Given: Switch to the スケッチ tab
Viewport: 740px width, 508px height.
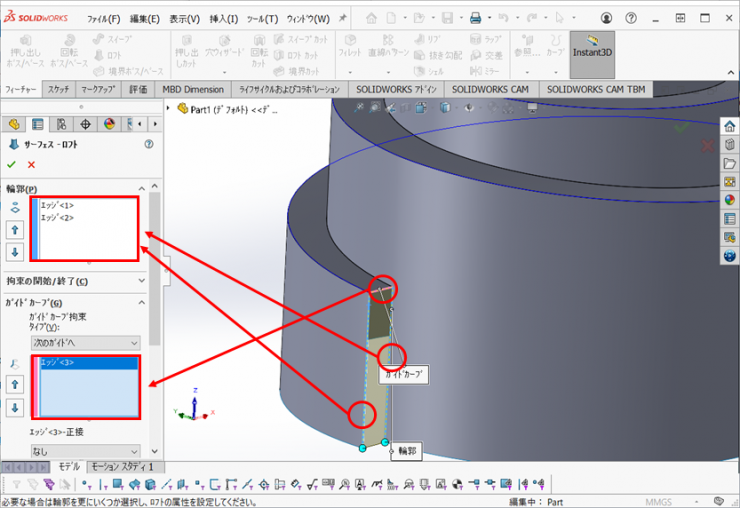Looking at the screenshot, I should point(58,89).
